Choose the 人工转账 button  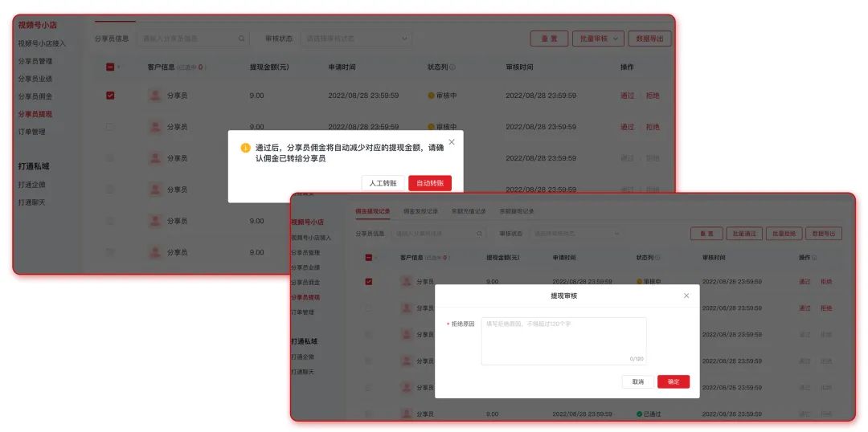pos(383,183)
